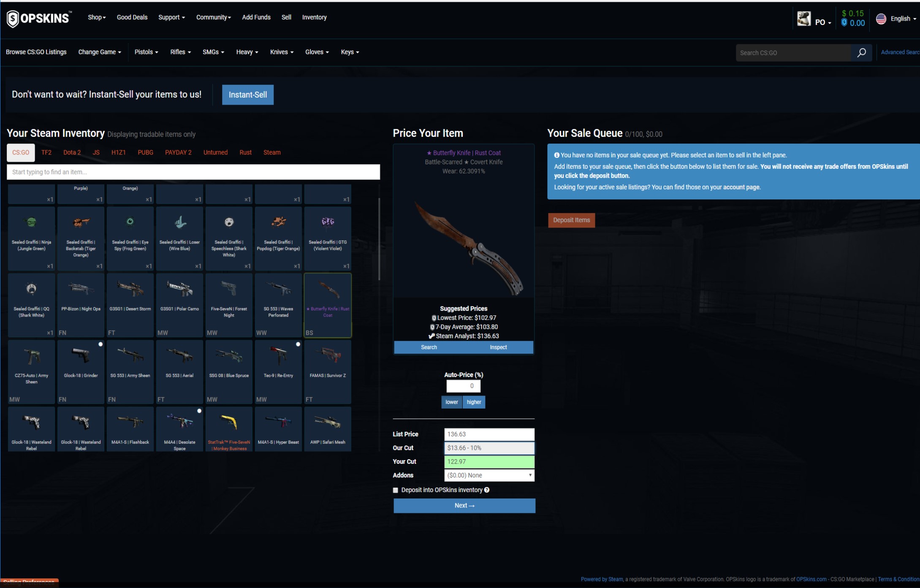920x588 pixels.
Task: Expand the Knives category dropdown
Action: click(x=282, y=52)
